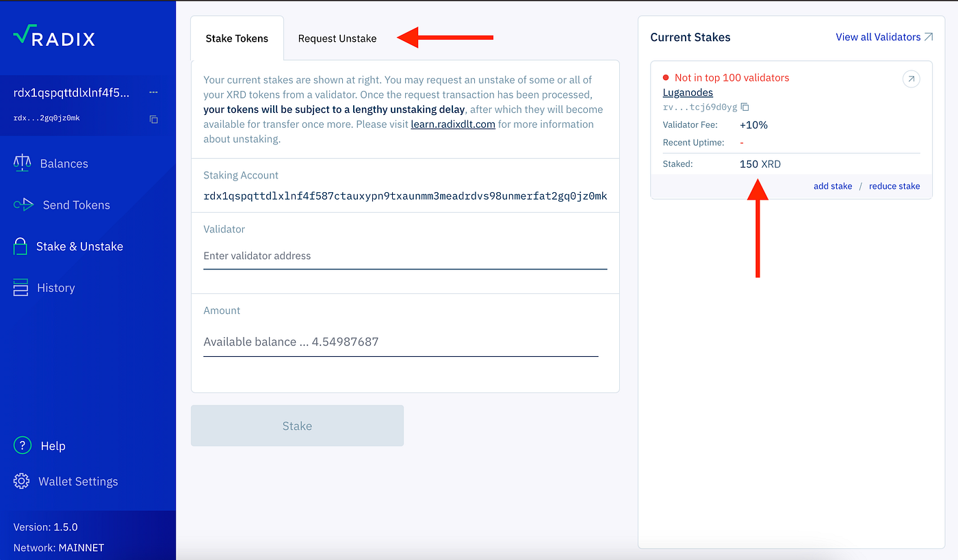958x560 pixels.
Task: Select the Staking Account address text
Action: (405, 196)
